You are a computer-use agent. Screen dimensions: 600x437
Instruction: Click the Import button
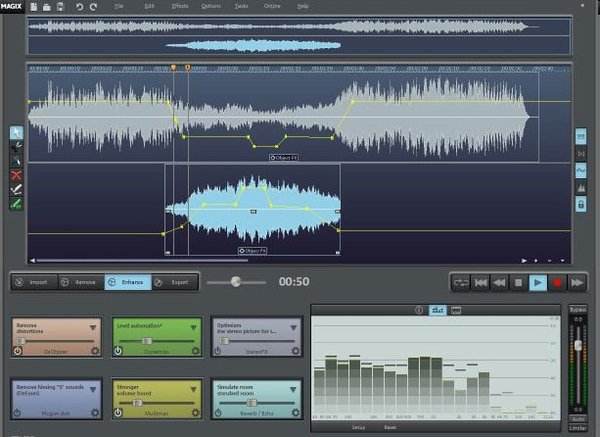tap(34, 283)
